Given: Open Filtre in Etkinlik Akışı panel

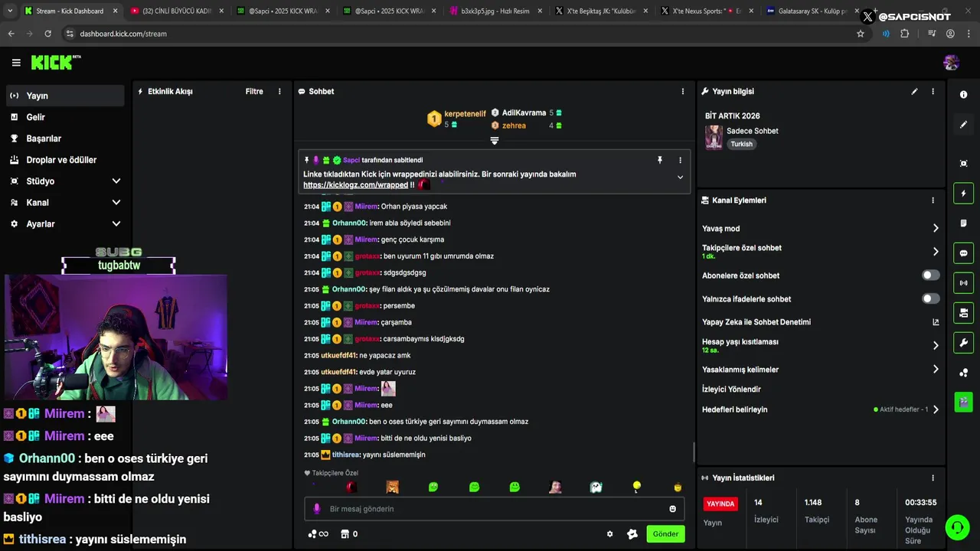Looking at the screenshot, I should coord(254,91).
